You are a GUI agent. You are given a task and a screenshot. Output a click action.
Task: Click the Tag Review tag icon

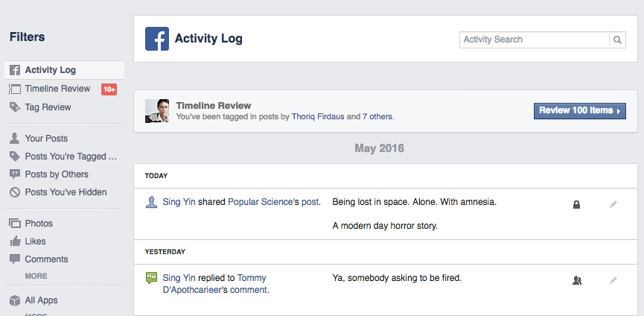pyautogui.click(x=15, y=107)
